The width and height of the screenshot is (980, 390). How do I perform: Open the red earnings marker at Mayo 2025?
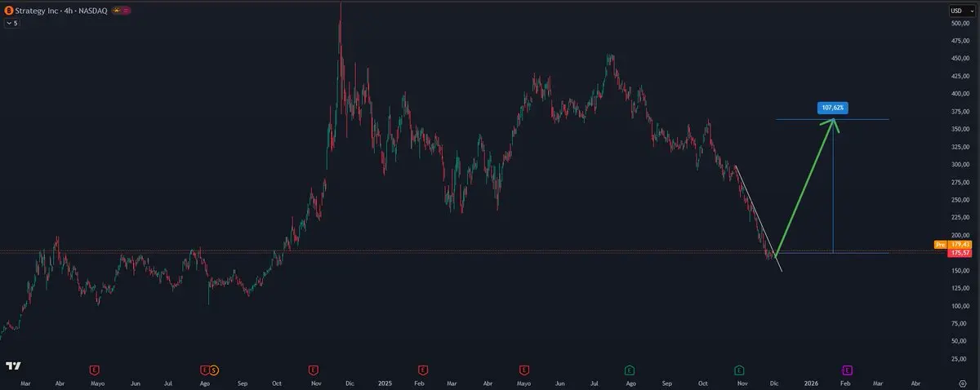(x=523, y=370)
